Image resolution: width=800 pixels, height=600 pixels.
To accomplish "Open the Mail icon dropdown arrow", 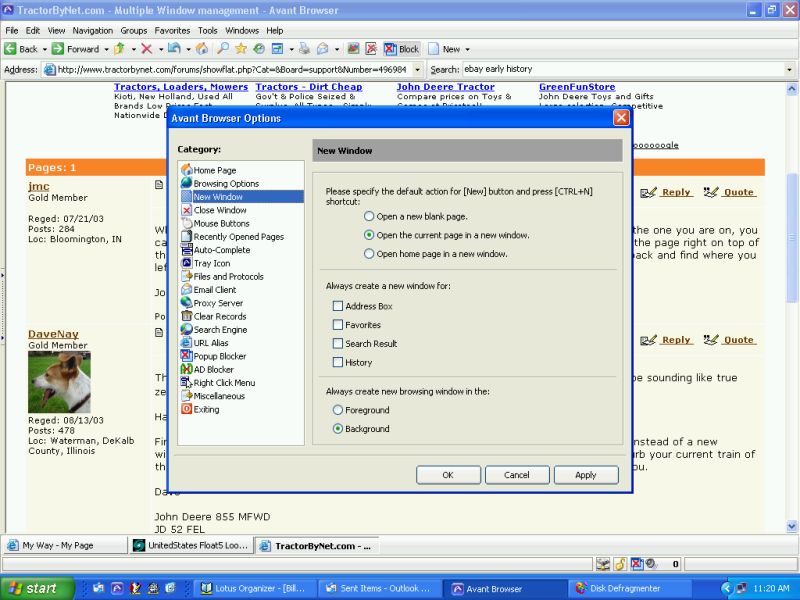I will (337, 49).
